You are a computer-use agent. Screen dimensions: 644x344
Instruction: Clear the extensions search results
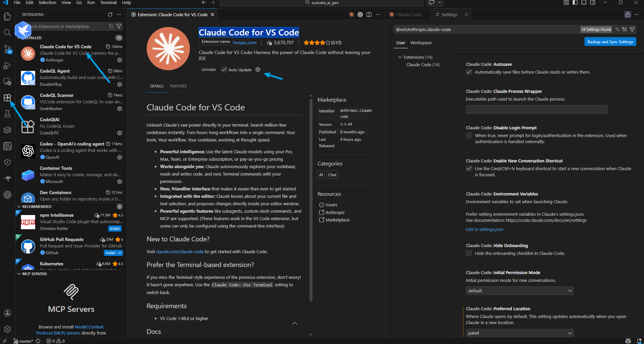click(111, 26)
